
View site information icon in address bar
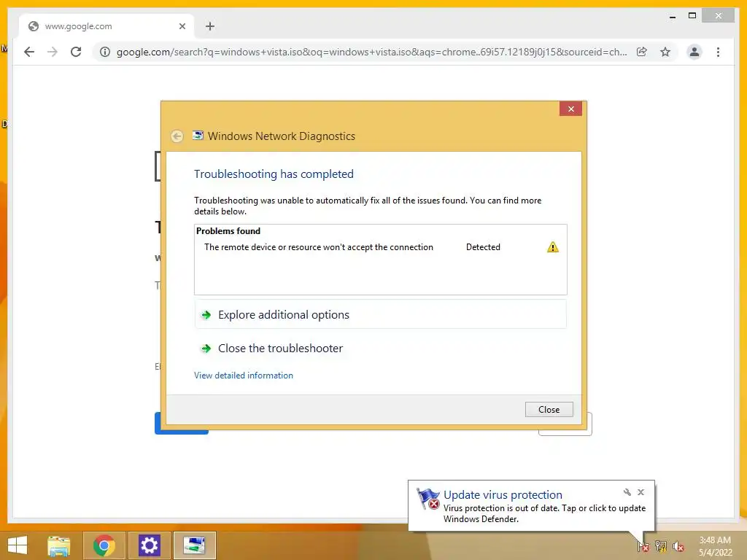click(105, 52)
